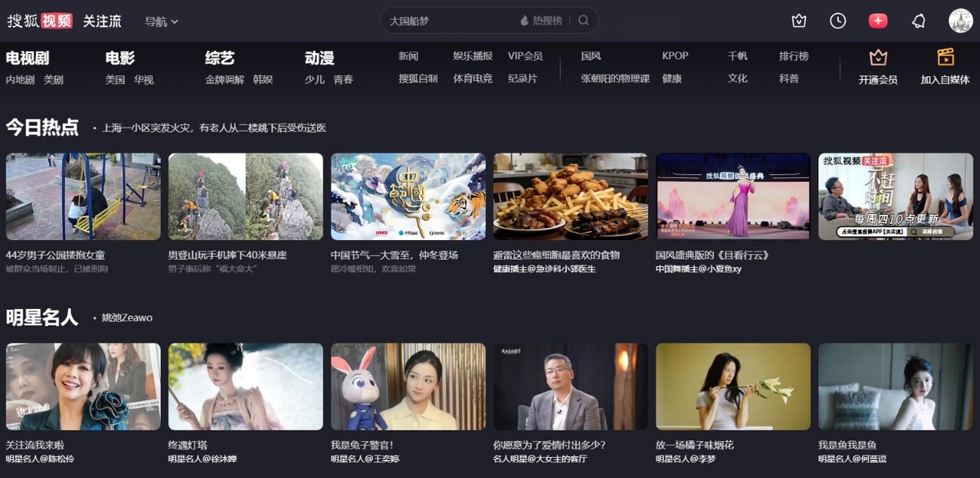Open the 姚弛Zeawo link beside 明星名人
The width and height of the screenshot is (980, 478).
click(127, 318)
